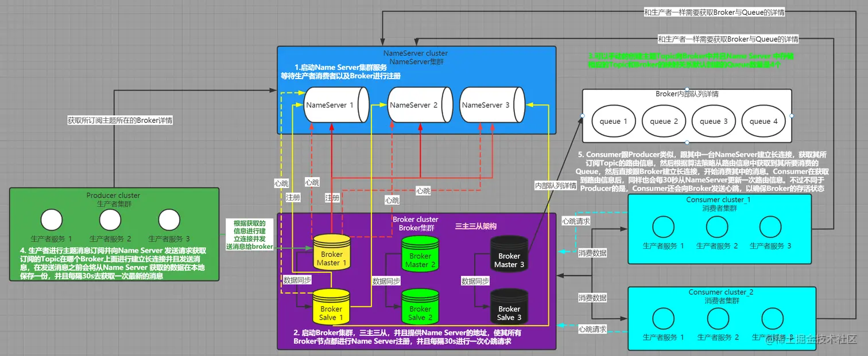Select the NameServer 3 cylinder
This screenshot has height=356, width=868.
[x=487, y=105]
